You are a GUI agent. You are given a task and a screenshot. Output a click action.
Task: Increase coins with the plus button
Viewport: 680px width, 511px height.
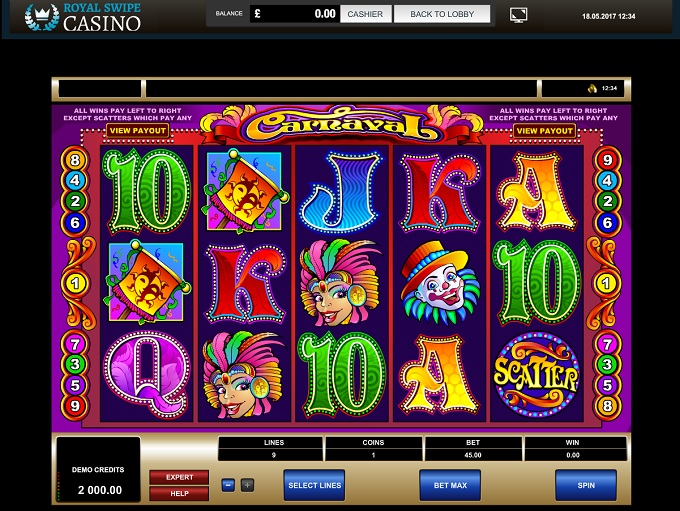click(247, 485)
